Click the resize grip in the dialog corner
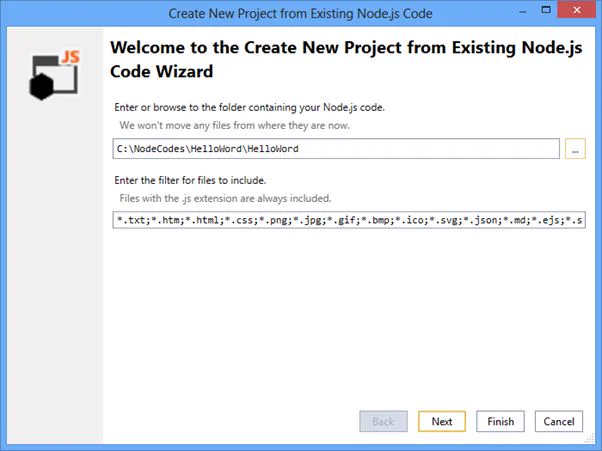 click(589, 438)
